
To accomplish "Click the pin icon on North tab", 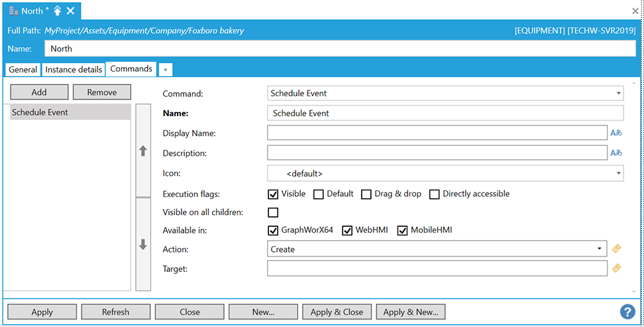I will tap(58, 11).
